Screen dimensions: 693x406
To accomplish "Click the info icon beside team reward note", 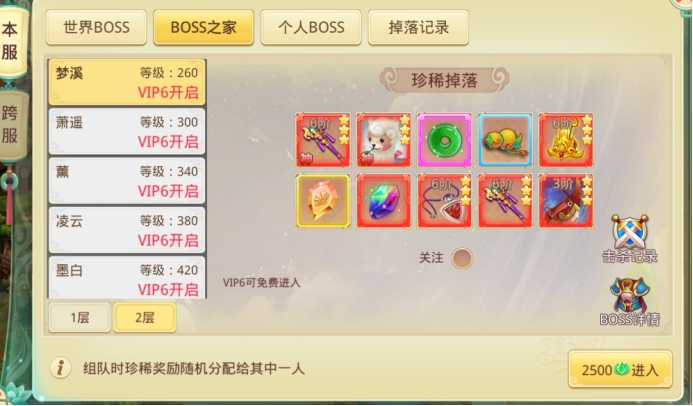I will (x=61, y=368).
